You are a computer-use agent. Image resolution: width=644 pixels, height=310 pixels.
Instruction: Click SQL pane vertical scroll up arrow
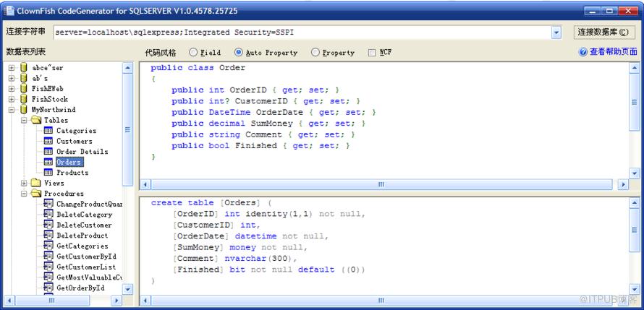point(635,202)
